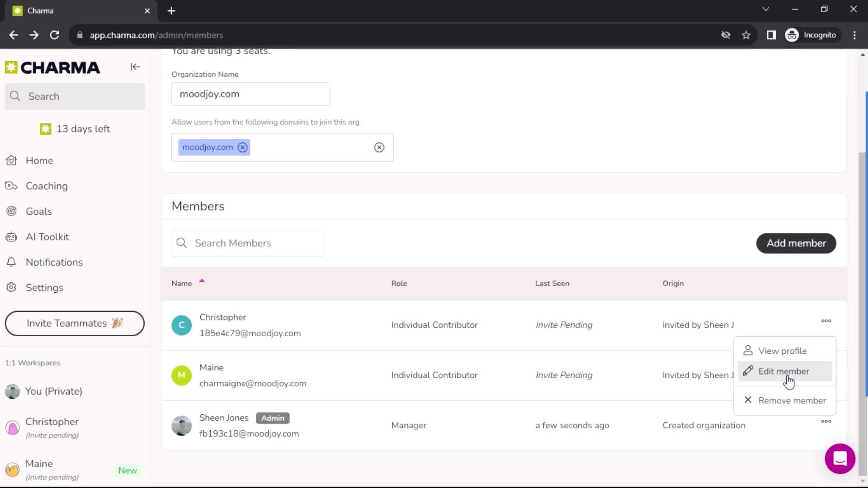Open AI Toolkit panel
Image resolution: width=868 pixels, height=488 pixels.
pyautogui.click(x=47, y=237)
